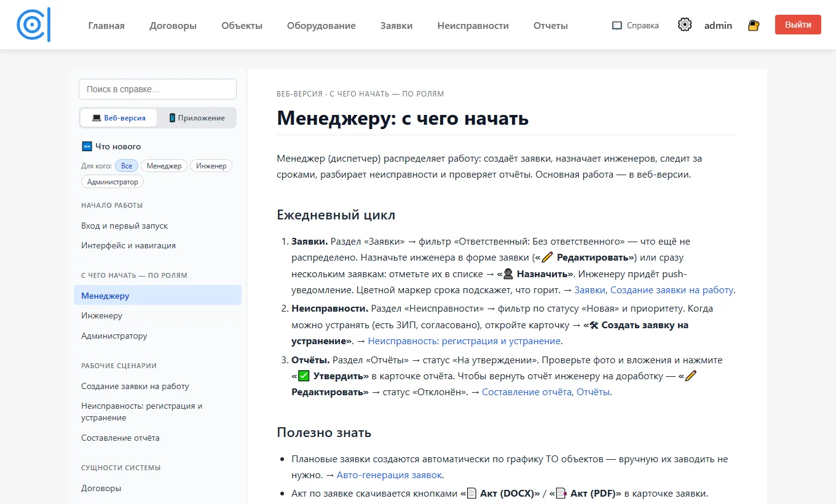This screenshot has width=836, height=504.
Task: Open the Договоры top menu item
Action: tap(173, 26)
